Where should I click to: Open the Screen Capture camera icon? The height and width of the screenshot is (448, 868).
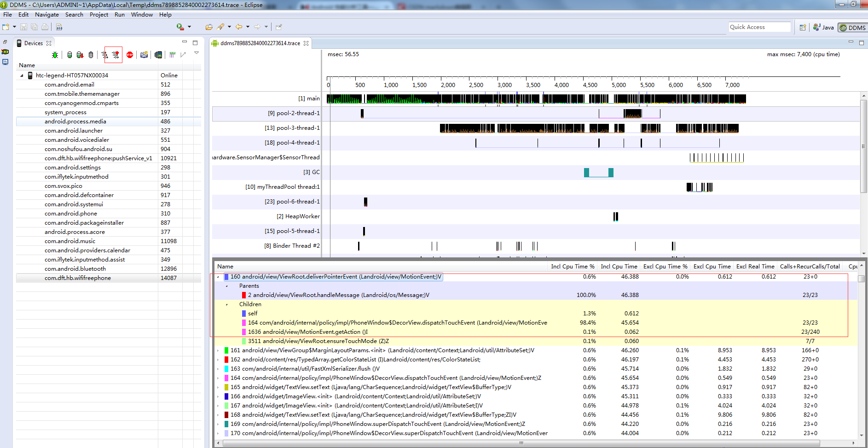tap(144, 55)
